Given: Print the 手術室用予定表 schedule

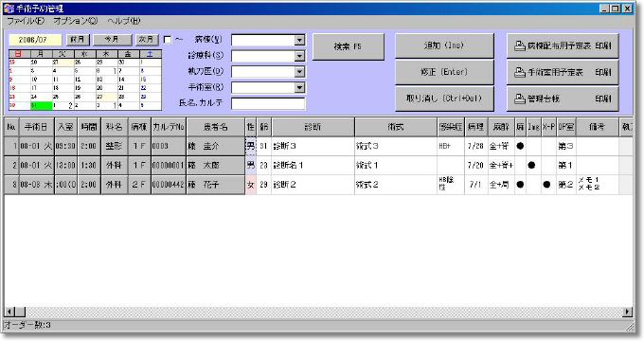Looking at the screenshot, I should tap(563, 72).
